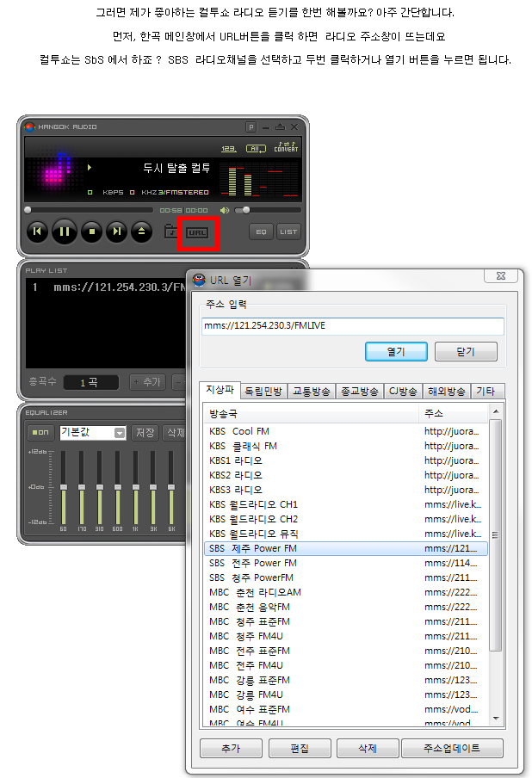The width and height of the screenshot is (532, 778).
Task: Select KBS Cool FM station
Action: pyautogui.click(x=346, y=431)
